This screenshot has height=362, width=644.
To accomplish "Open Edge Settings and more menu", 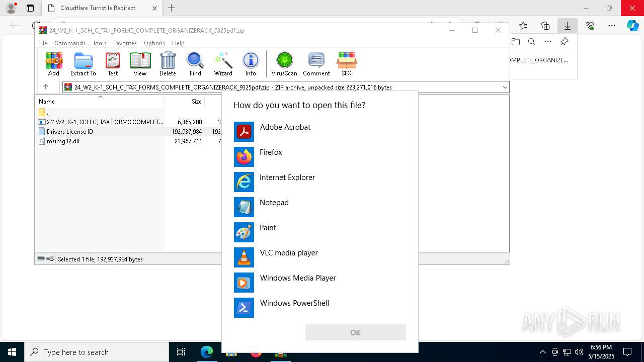I will [612, 26].
